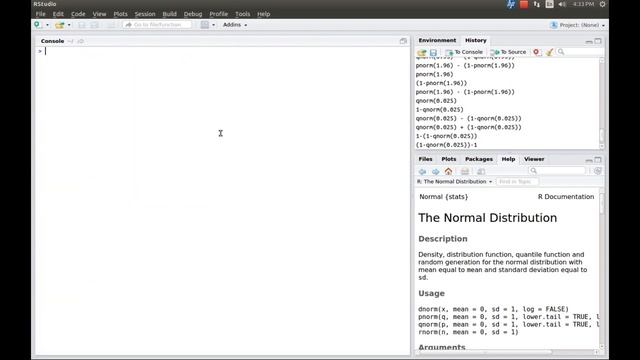
Task: Open the Help menu in menu bar
Action: (263, 14)
